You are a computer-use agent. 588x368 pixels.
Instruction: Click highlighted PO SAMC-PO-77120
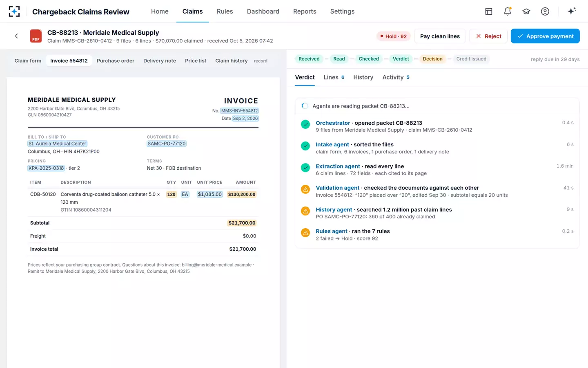click(x=167, y=144)
